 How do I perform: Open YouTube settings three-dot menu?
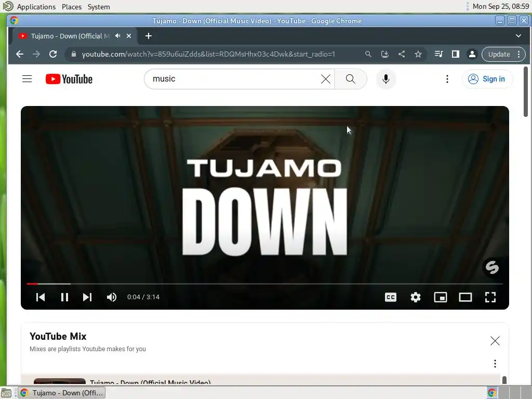(447, 79)
